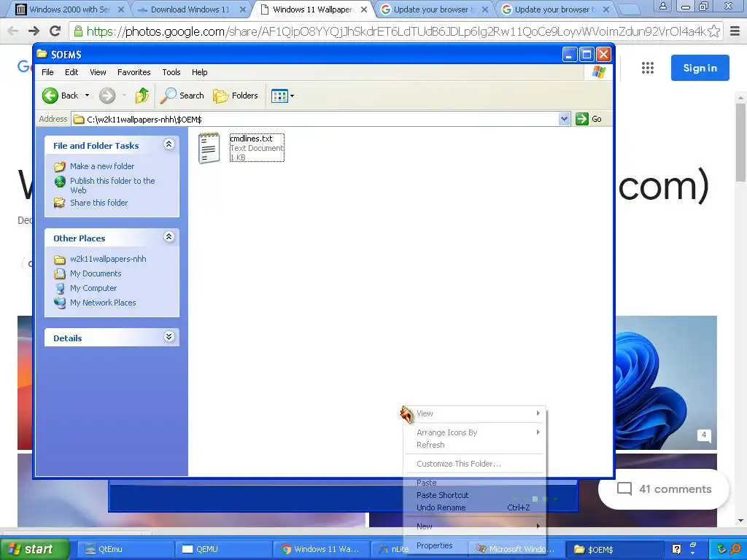Choose Undo Rename from context menu
Image resolution: width=747 pixels, height=560 pixels.
(x=474, y=507)
